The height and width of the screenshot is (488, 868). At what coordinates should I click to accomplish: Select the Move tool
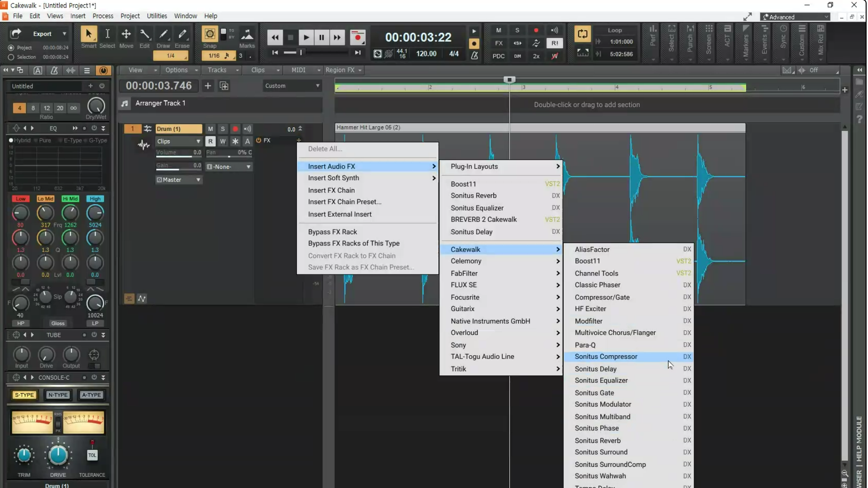[126, 34]
